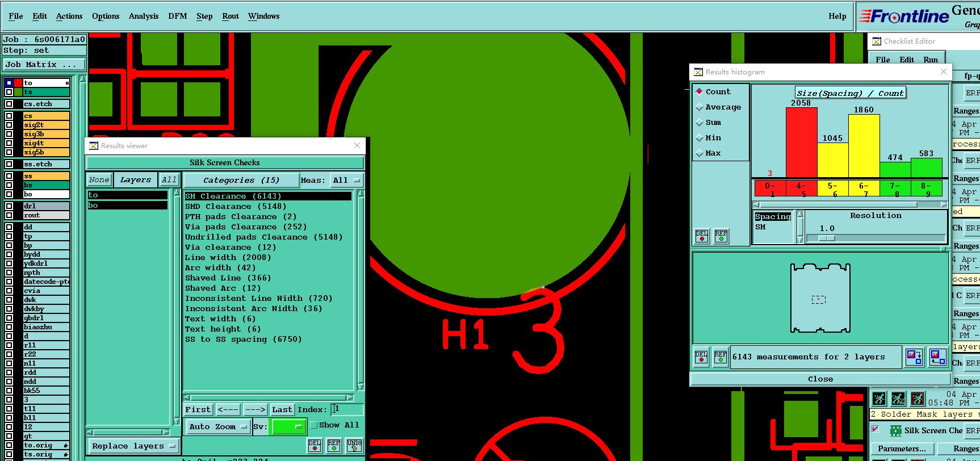This screenshot has width=980, height=461.
Task: Open the Meas: All dropdown
Action: tap(346, 181)
